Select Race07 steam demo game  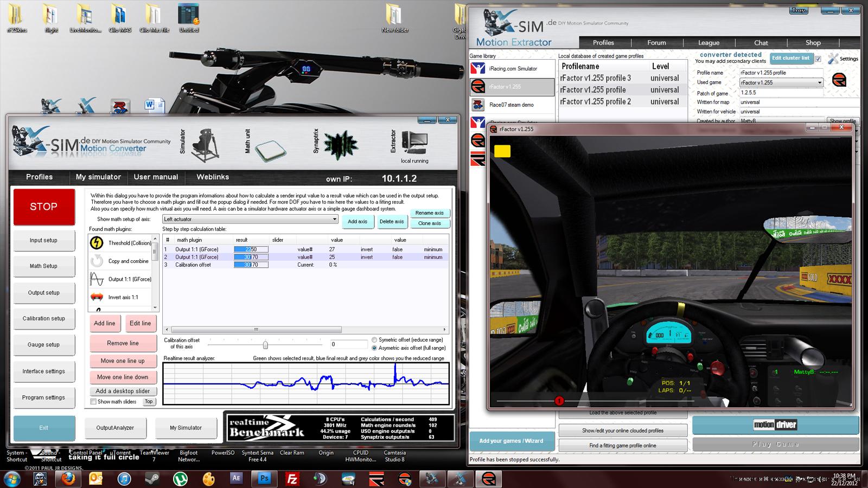click(x=511, y=105)
